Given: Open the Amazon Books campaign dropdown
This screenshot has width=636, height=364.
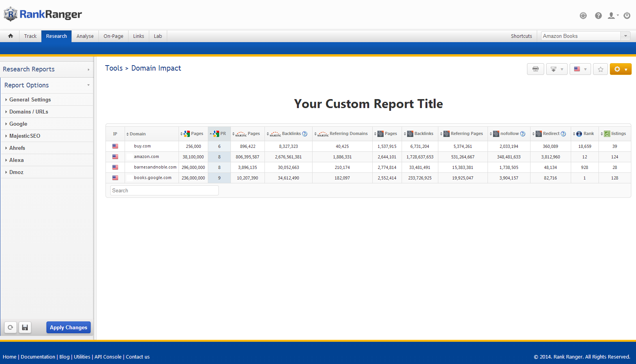Looking at the screenshot, I should click(x=586, y=36).
